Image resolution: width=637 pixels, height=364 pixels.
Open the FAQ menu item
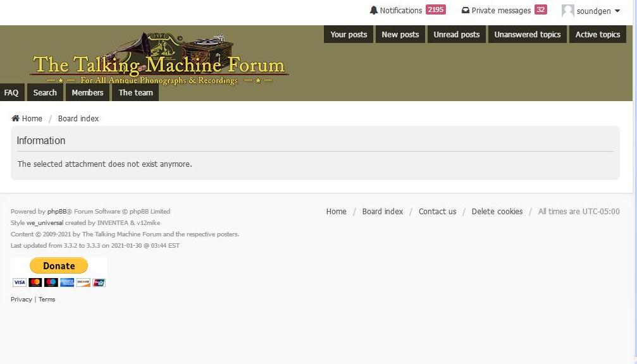click(11, 93)
